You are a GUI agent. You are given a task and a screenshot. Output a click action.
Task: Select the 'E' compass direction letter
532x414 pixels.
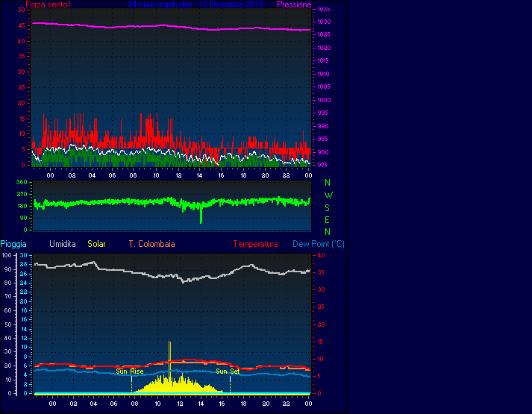(x=327, y=220)
